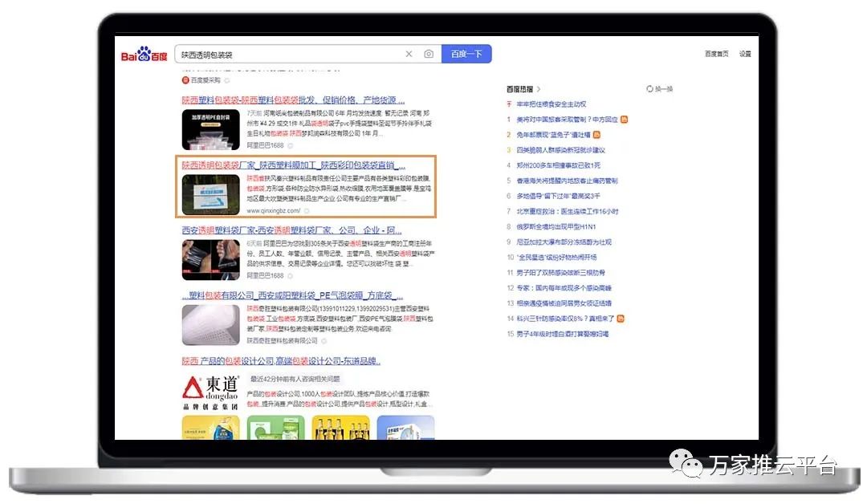Click the 换一换 refresh icon
867x504 pixels.
[649, 89]
